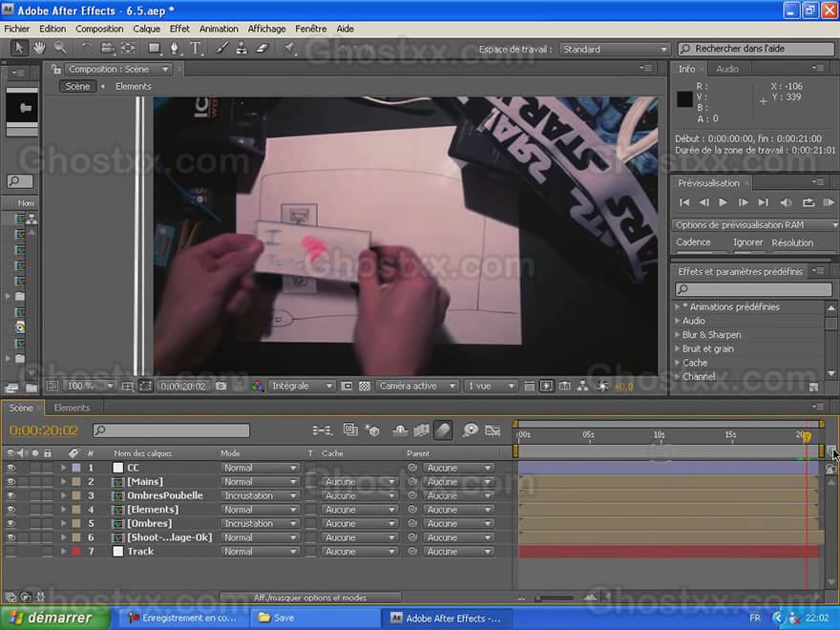The height and width of the screenshot is (630, 840).
Task: Open the Espace de travail Standard dropdown
Action: (615, 50)
